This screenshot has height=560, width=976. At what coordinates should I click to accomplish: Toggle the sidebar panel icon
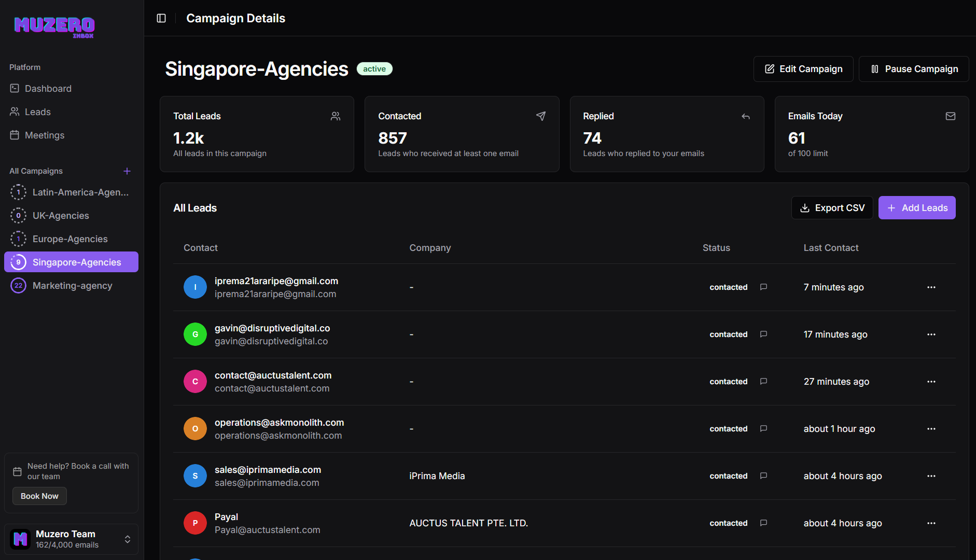[x=161, y=18]
